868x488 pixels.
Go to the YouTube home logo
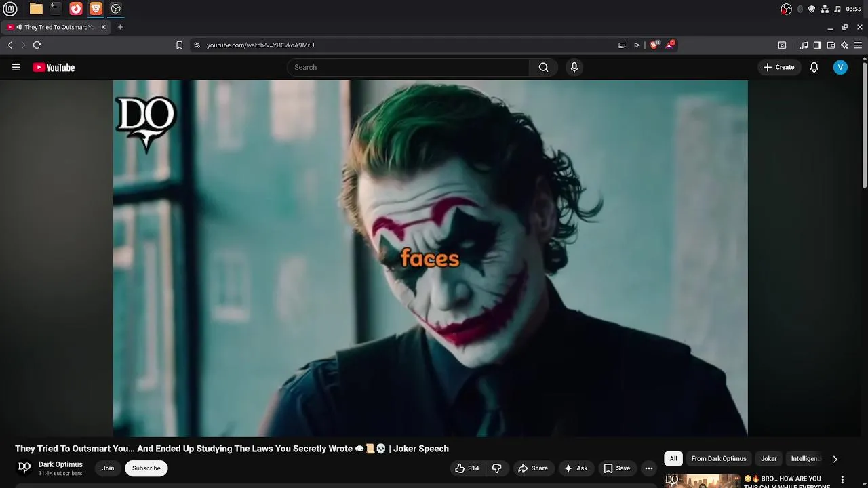tap(54, 67)
